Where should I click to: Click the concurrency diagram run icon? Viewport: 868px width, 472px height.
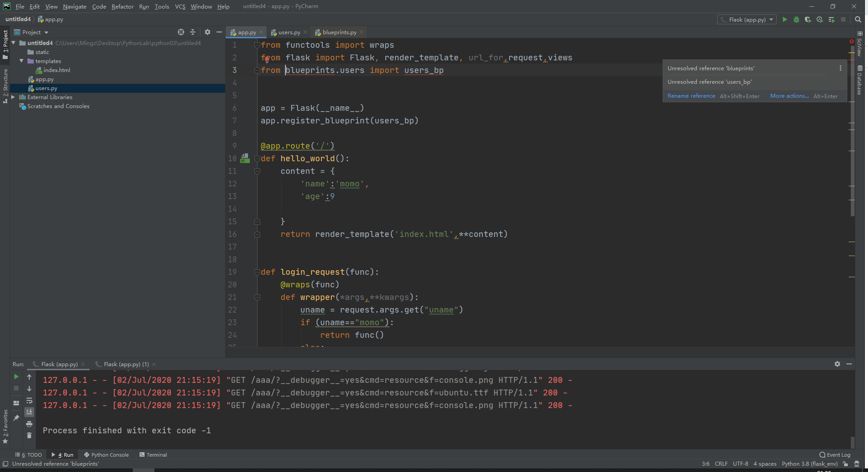[x=832, y=19]
